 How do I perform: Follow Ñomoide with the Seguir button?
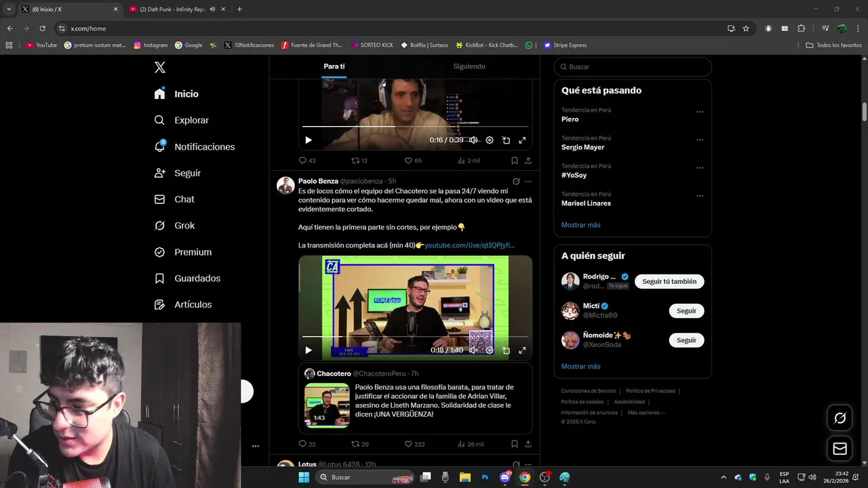pyautogui.click(x=686, y=340)
